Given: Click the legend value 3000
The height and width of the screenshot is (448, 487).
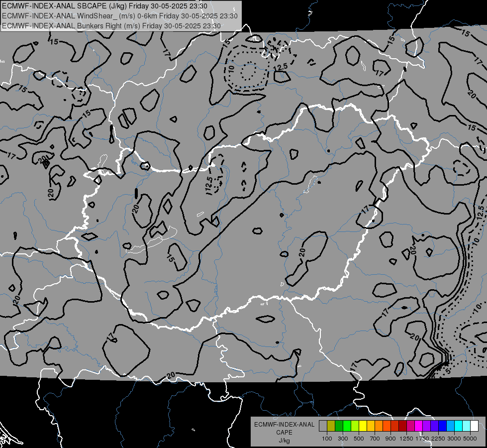Looking at the screenshot, I should coord(454,439).
